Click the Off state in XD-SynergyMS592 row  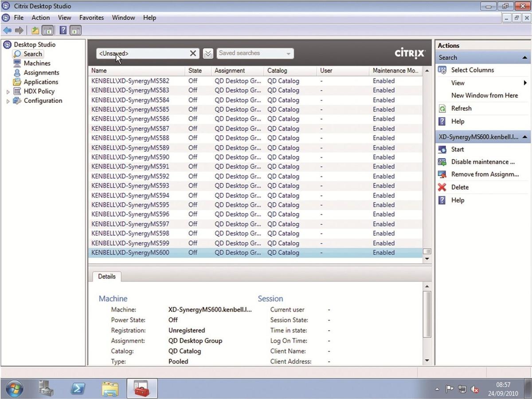[193, 176]
